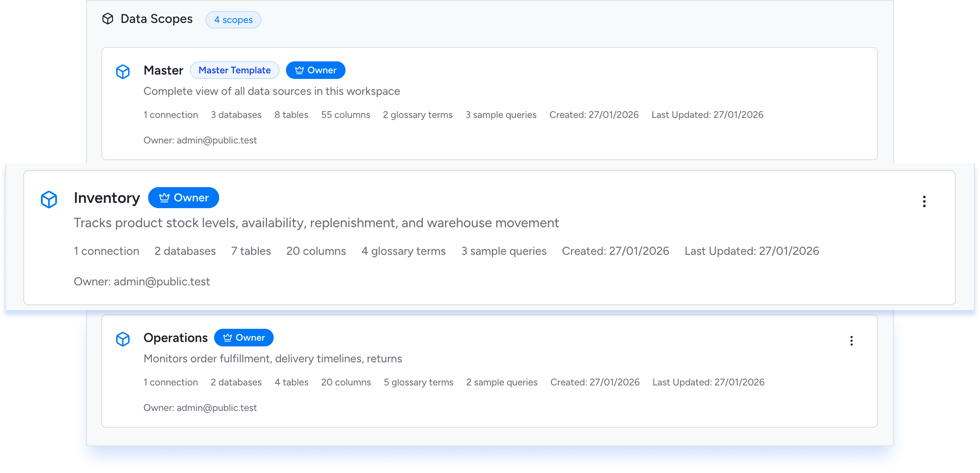Click the Operations scope cube icon
980x473 pixels.
tap(122, 339)
